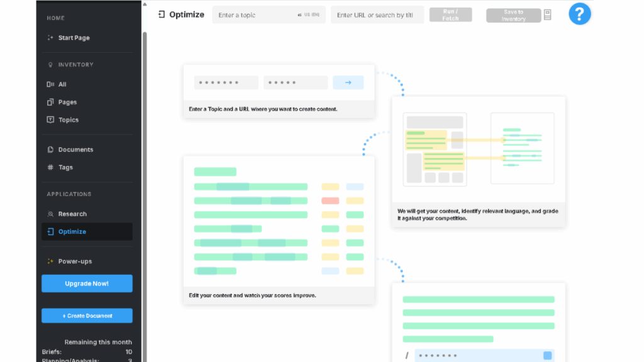
Task: Open the blue help question mark
Action: [x=579, y=14]
